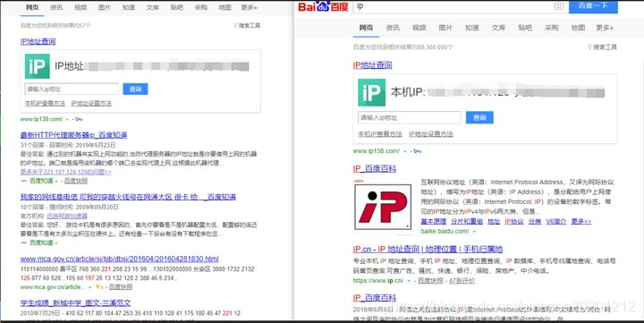
Task: Expand 百度知道 source arrow under HTTP代理服务器 result
Action: click(55, 181)
